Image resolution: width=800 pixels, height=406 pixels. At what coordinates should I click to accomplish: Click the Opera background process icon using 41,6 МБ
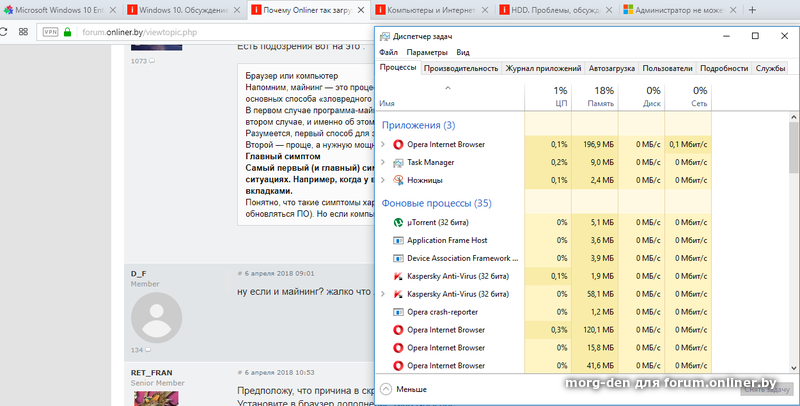[x=398, y=366]
